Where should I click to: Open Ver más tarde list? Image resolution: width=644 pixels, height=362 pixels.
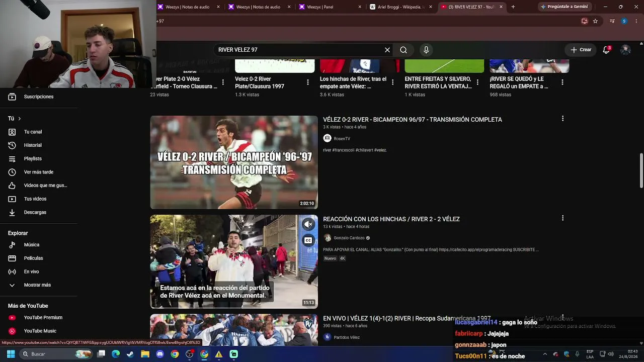tap(39, 172)
